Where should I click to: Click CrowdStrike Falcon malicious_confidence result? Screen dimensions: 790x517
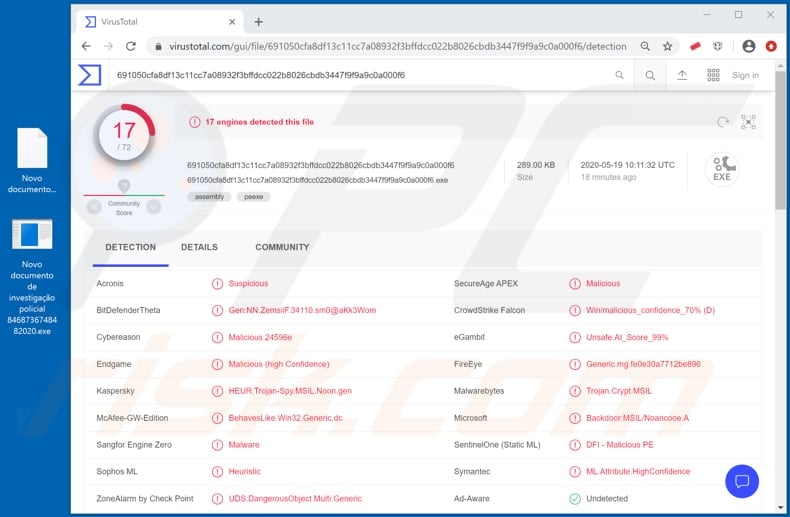pos(650,310)
